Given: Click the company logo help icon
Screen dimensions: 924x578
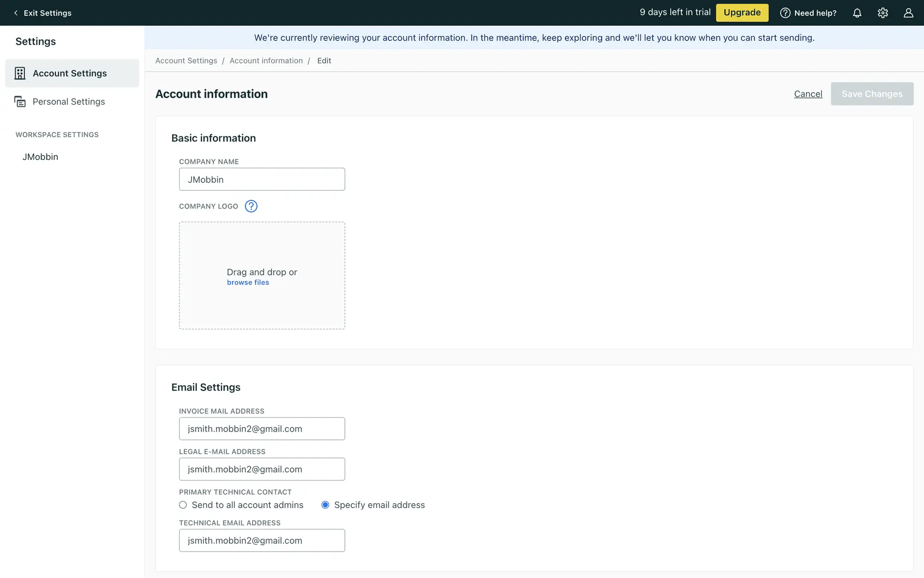Looking at the screenshot, I should coord(251,206).
